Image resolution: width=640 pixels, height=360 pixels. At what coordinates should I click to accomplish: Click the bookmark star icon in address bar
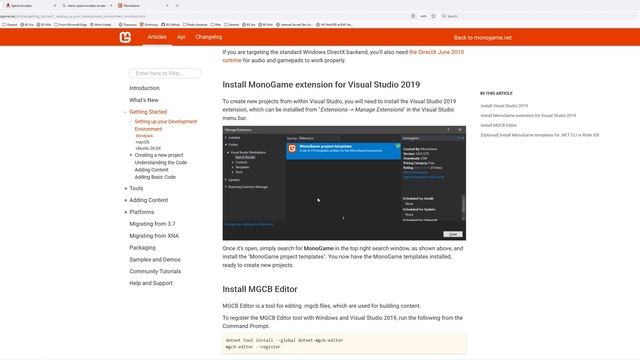[433, 16]
